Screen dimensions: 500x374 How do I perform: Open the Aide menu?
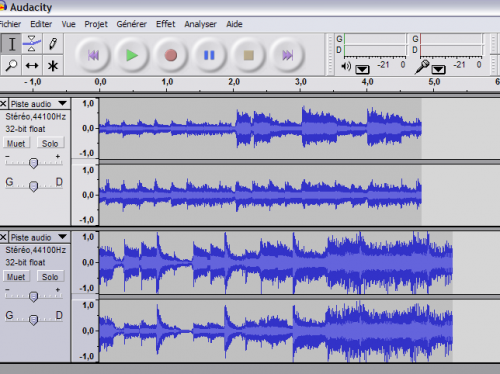click(x=234, y=24)
